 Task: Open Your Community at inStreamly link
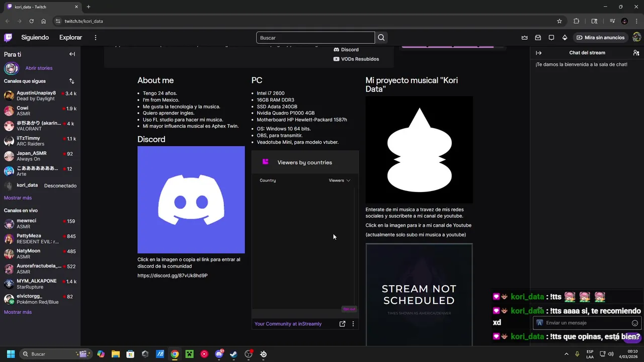coord(288,324)
